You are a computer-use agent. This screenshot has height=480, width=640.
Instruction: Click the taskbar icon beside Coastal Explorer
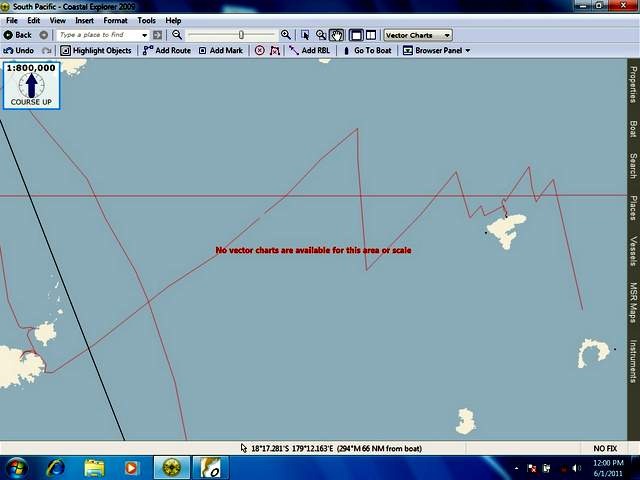(211, 468)
